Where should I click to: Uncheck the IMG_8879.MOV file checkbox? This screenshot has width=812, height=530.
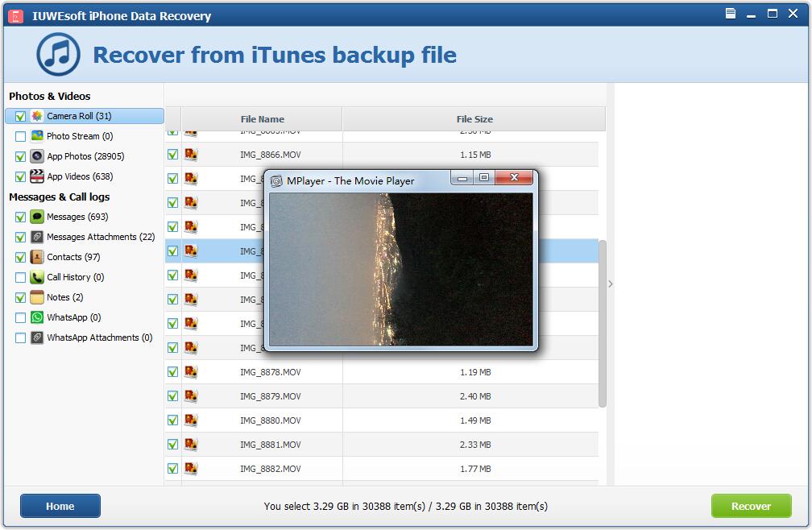[x=173, y=396]
